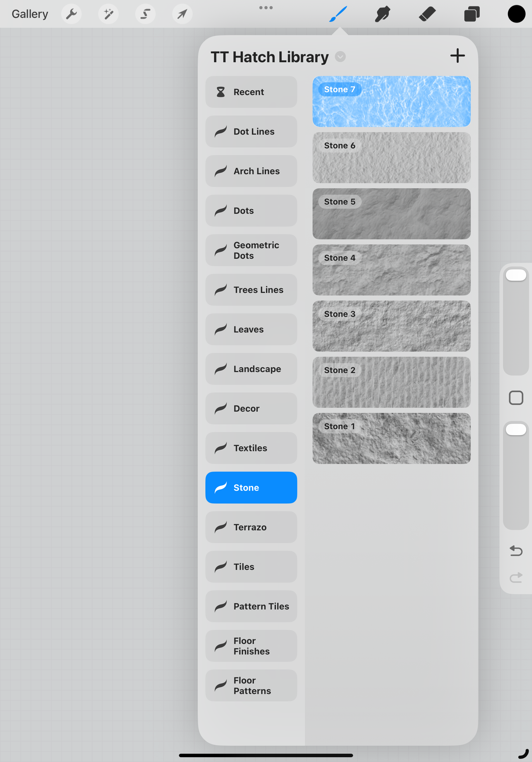Pick the Stone 6 brush
This screenshot has width=532, height=762.
point(391,158)
